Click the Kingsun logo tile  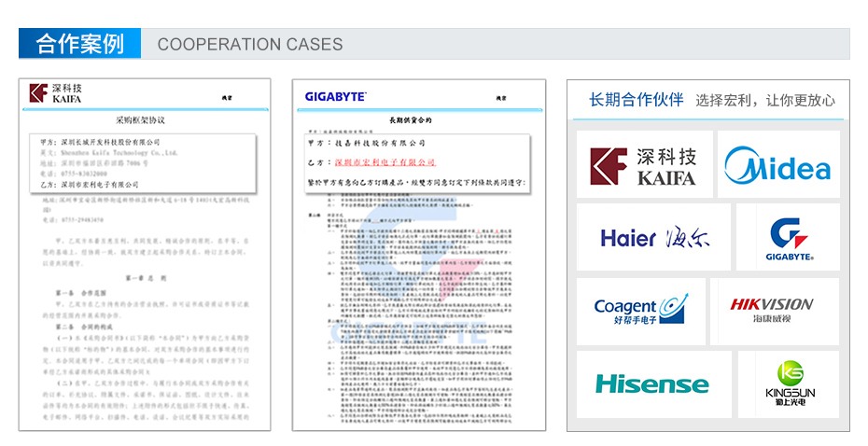click(x=789, y=384)
